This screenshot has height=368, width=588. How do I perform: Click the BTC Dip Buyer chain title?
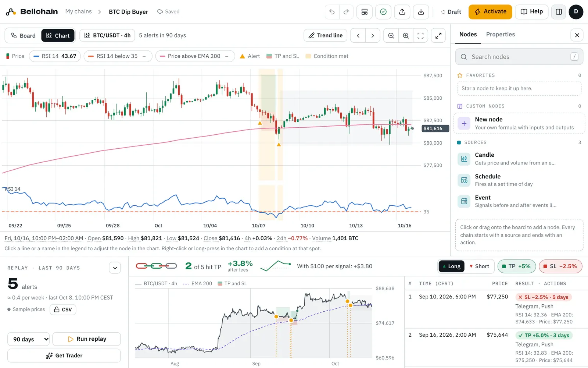click(128, 12)
